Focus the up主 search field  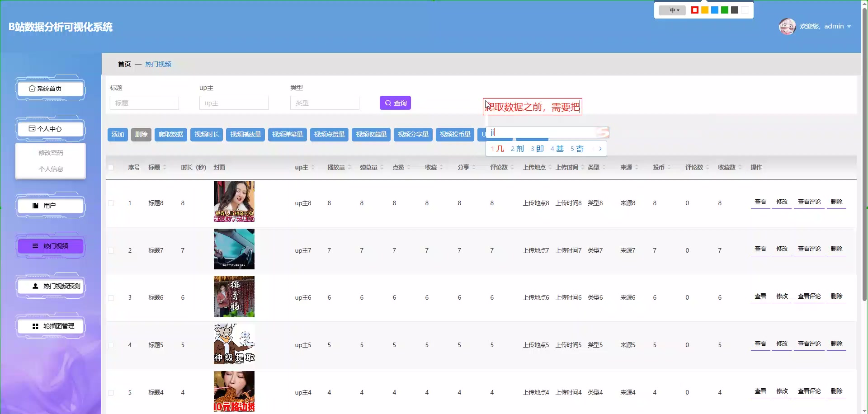tap(234, 103)
